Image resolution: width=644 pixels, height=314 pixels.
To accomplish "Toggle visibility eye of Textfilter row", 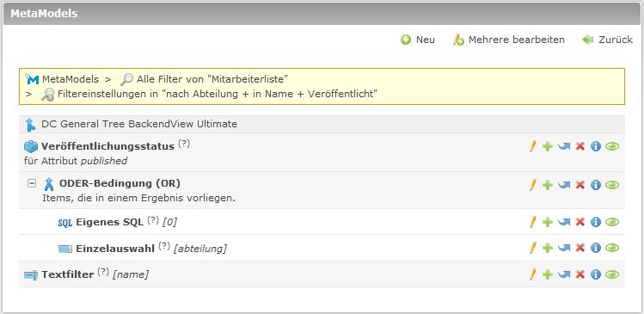I will [x=612, y=274].
